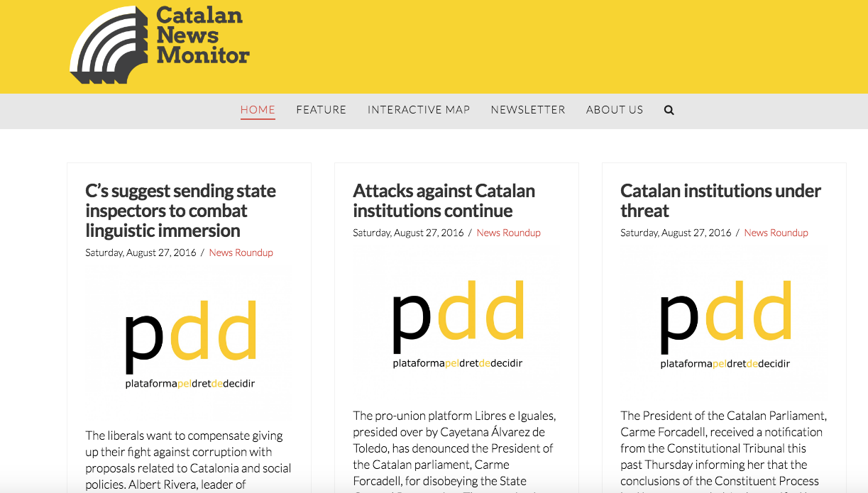Click excerpt about Libres e Iguales platform
The width and height of the screenshot is (868, 493).
456,448
